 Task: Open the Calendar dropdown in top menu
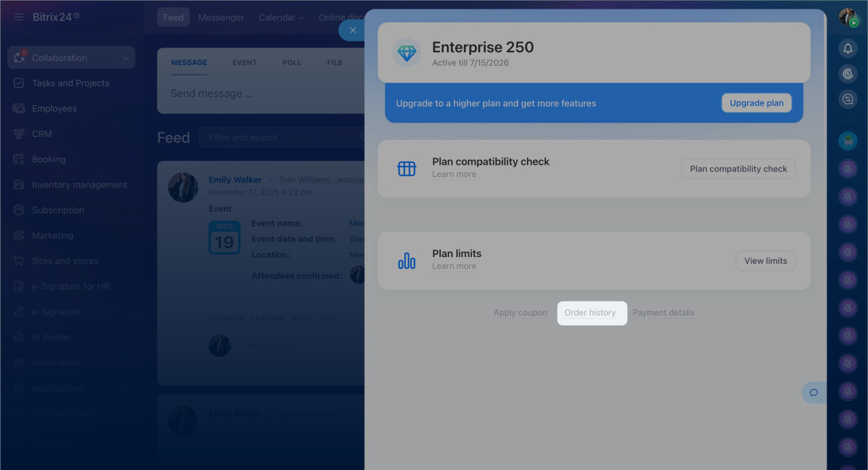click(281, 17)
